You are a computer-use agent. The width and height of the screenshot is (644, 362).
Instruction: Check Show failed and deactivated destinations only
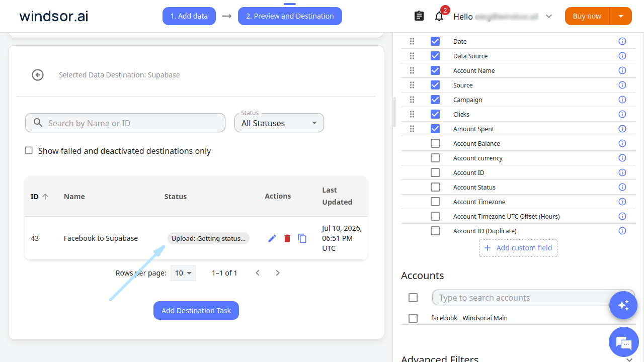tap(29, 151)
